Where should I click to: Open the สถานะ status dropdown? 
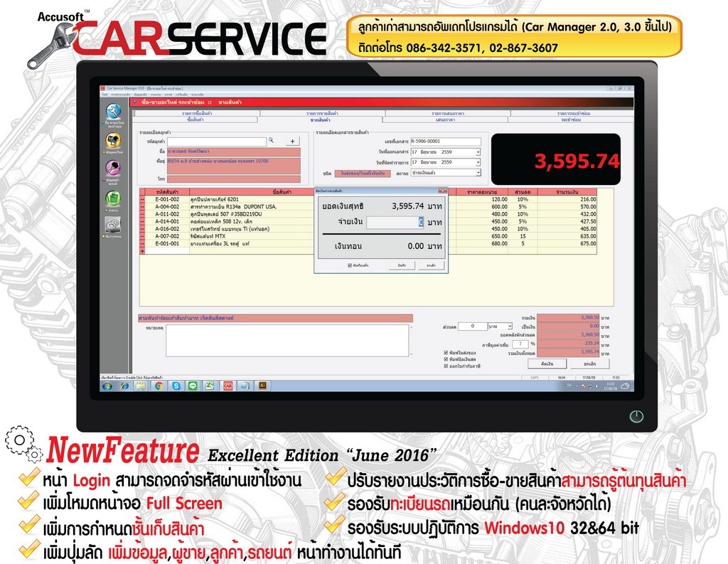[478, 173]
